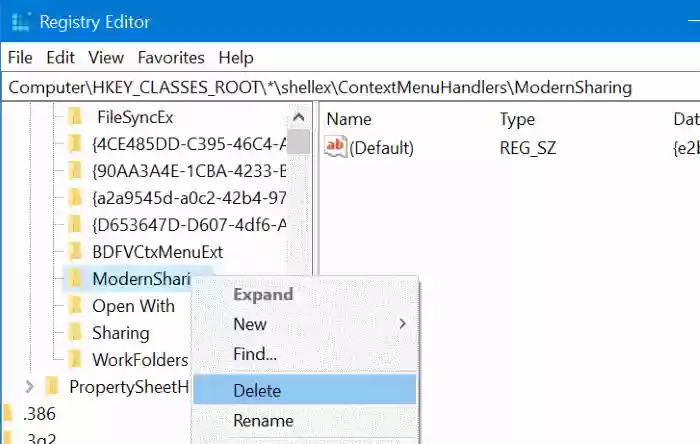Viewport: 700px width, 444px height.
Task: Select the WorkFolders key
Action: pos(140,360)
